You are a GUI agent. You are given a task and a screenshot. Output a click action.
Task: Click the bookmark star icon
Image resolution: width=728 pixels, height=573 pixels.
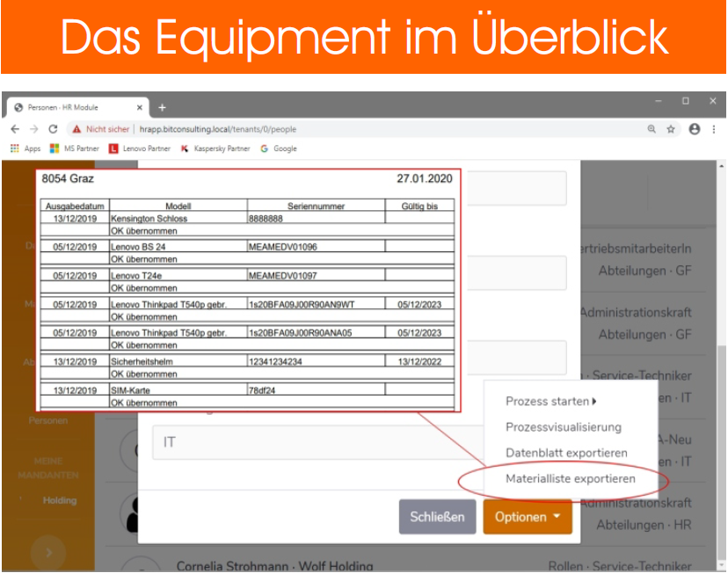coord(671,129)
